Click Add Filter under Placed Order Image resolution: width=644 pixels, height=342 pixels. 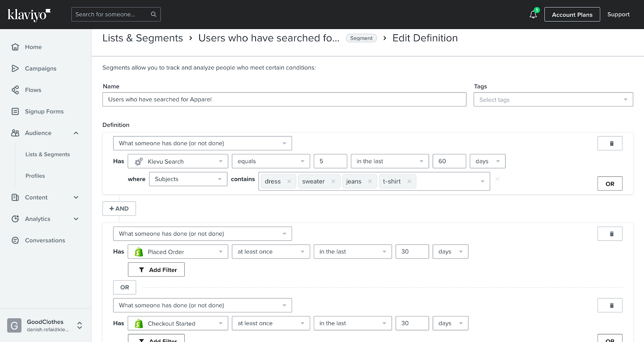[x=156, y=270]
